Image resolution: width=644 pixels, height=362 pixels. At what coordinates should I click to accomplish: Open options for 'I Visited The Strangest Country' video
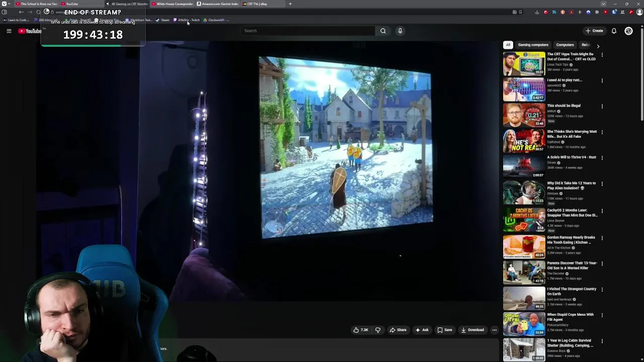click(602, 289)
